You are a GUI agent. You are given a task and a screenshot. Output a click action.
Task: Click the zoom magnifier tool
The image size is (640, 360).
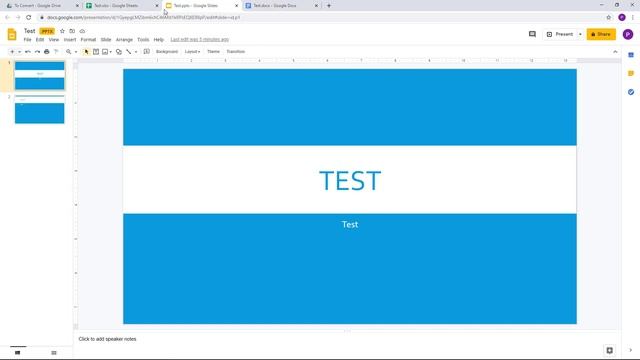tap(69, 52)
